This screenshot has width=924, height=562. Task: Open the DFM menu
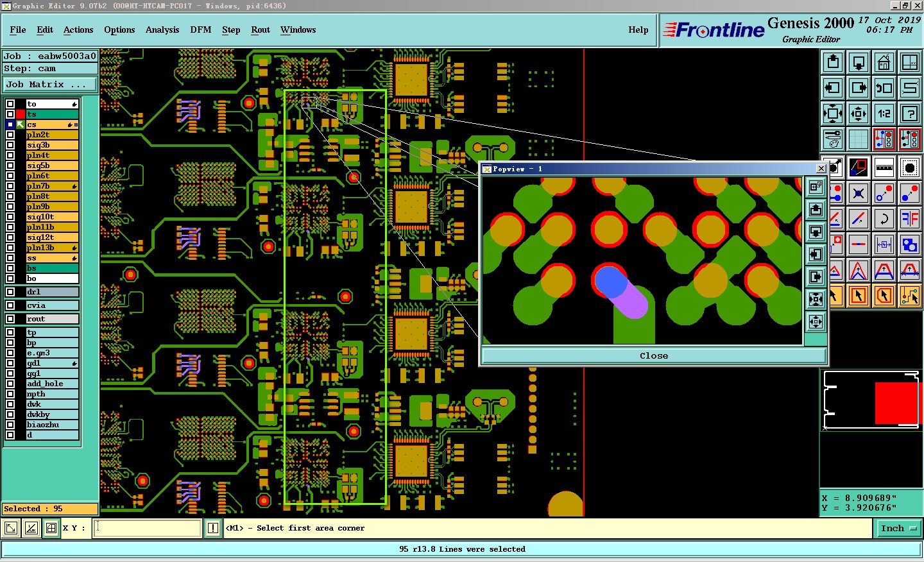click(x=201, y=30)
